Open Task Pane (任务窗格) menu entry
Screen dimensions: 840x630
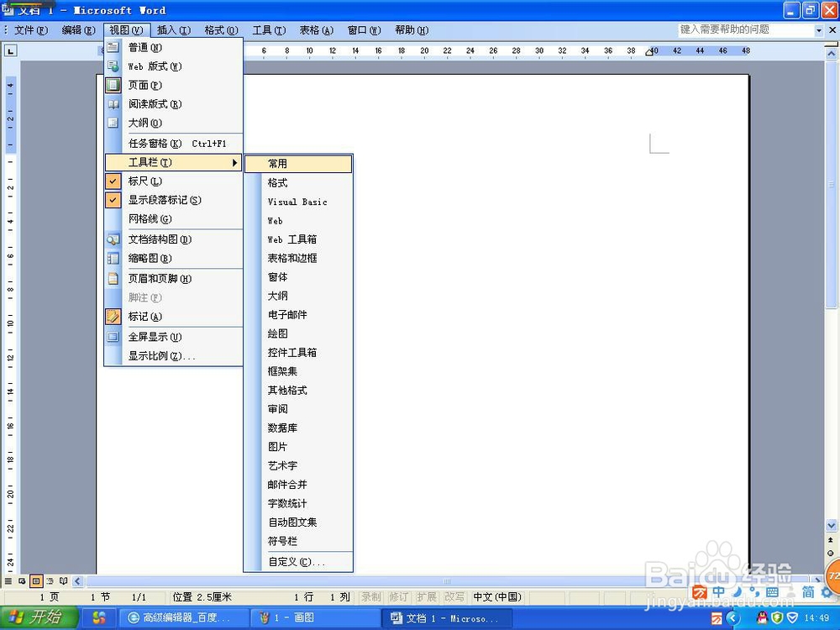tap(174, 144)
